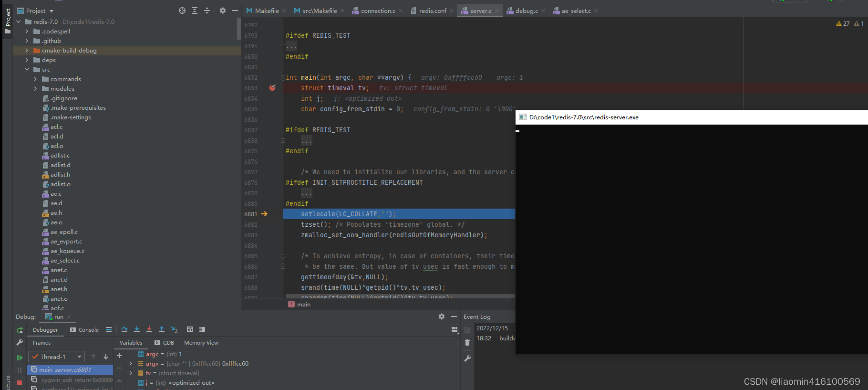Expand all in Project tree

195,11
